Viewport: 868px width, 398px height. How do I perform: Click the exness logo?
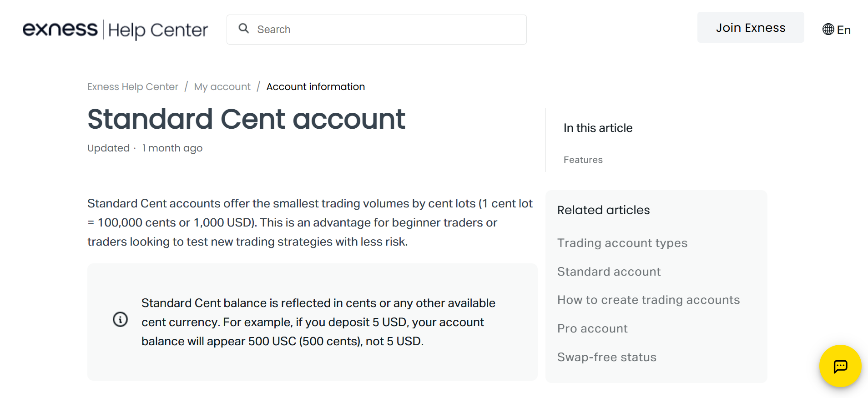tap(60, 30)
